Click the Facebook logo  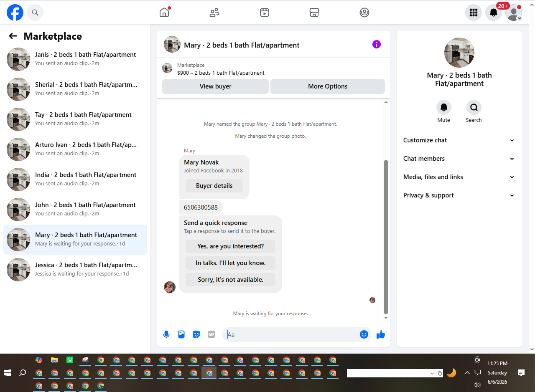coord(15,13)
